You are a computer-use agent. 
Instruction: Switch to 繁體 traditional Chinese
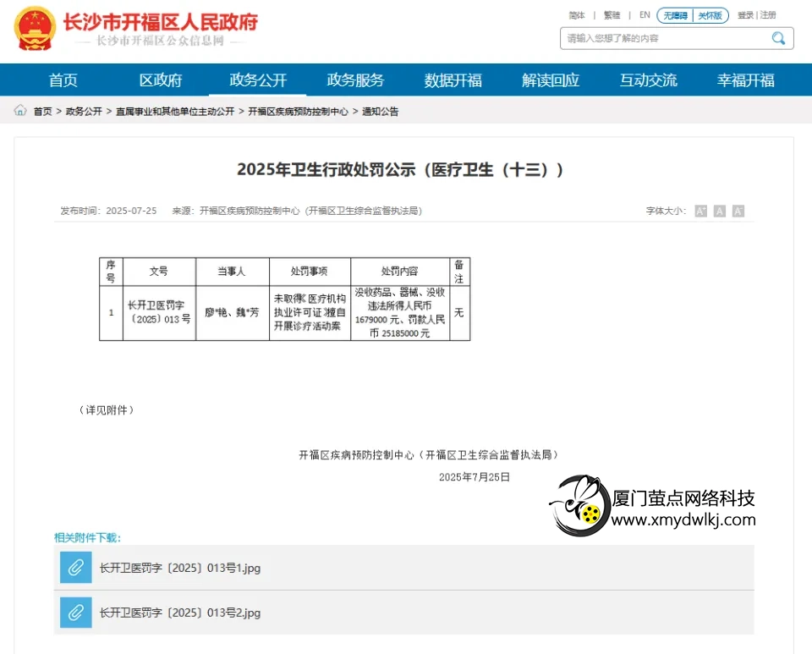611,14
